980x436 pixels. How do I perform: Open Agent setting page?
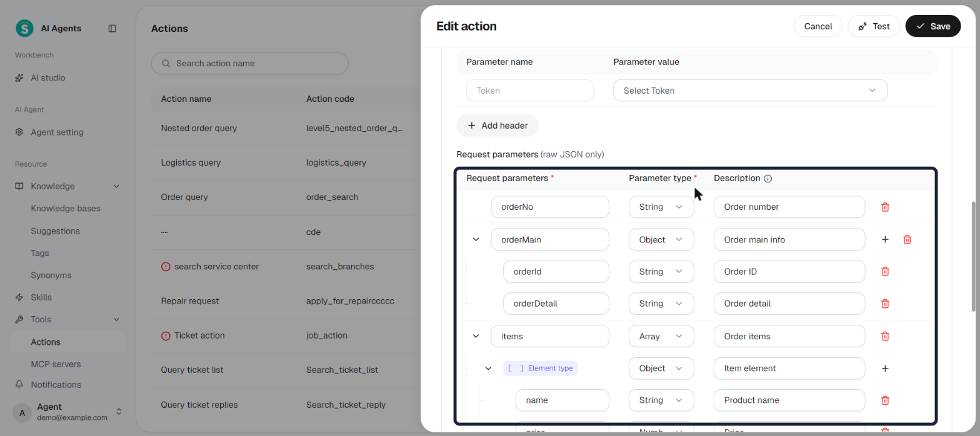[x=57, y=132]
